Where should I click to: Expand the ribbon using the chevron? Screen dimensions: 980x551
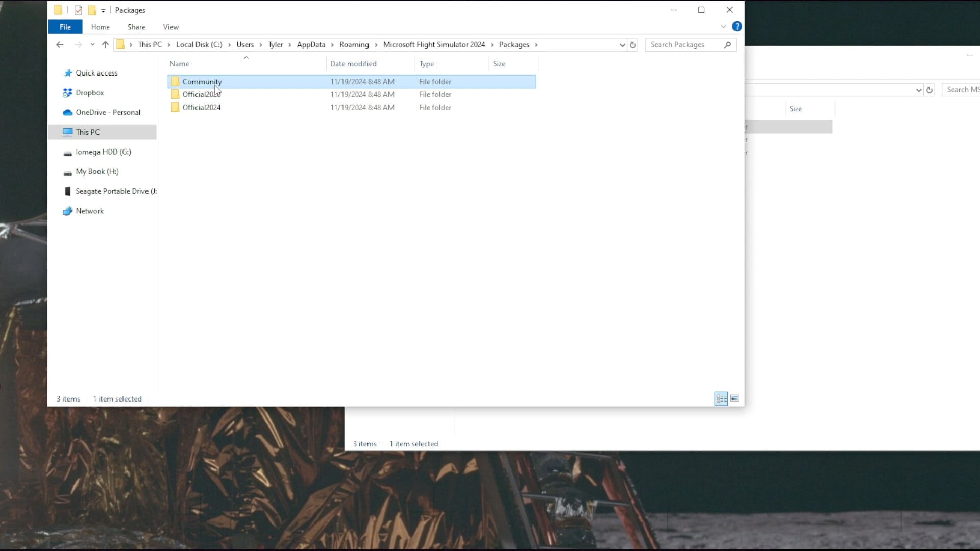723,27
